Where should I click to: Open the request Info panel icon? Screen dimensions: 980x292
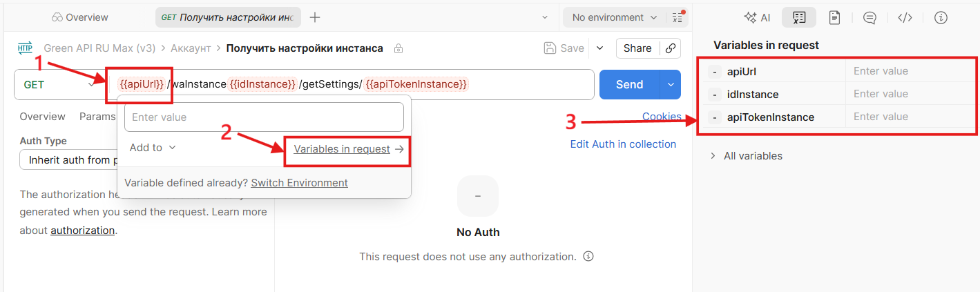pyautogui.click(x=940, y=18)
